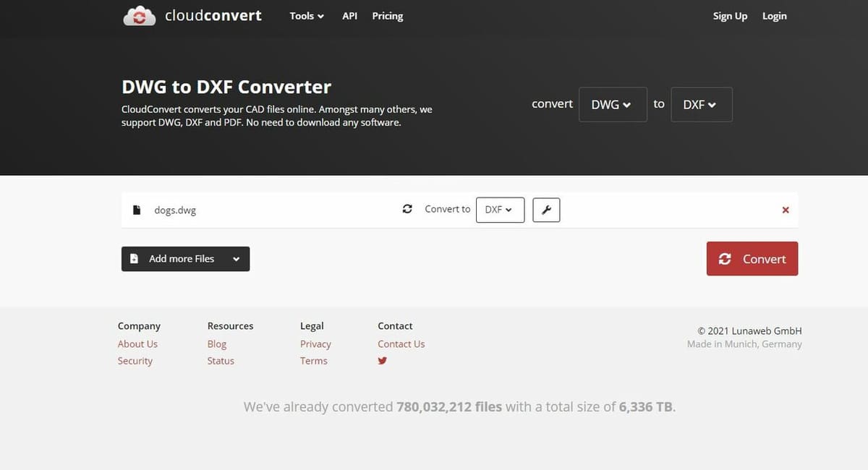
Task: Open the Terms link under Legal
Action: pos(314,361)
